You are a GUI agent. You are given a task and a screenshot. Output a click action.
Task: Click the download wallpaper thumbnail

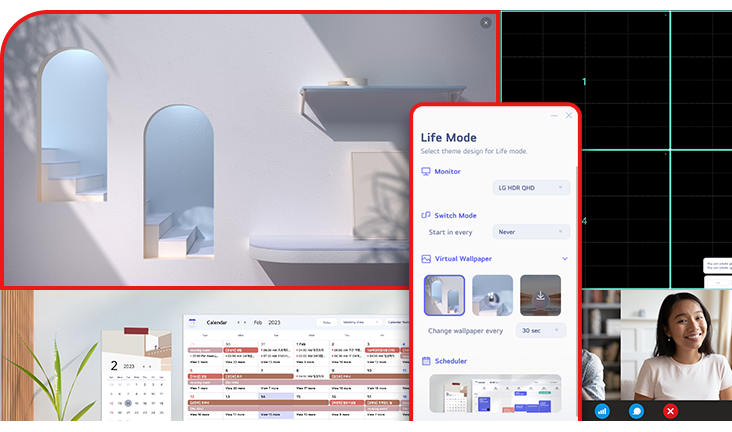click(x=540, y=296)
